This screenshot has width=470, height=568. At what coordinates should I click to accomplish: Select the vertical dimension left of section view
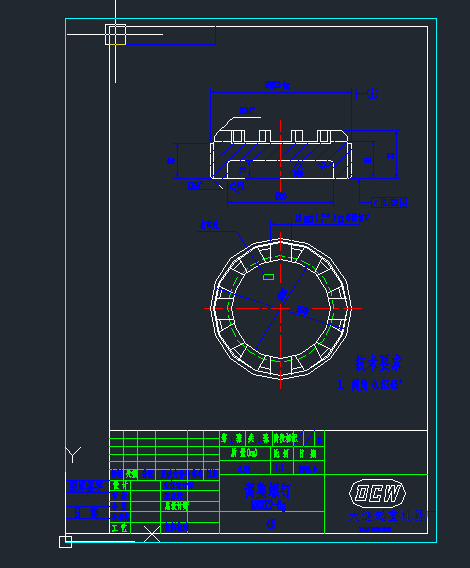click(171, 160)
